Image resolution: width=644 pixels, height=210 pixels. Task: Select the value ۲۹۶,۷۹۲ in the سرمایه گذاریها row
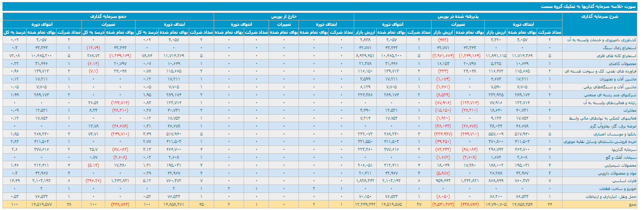[496, 150]
